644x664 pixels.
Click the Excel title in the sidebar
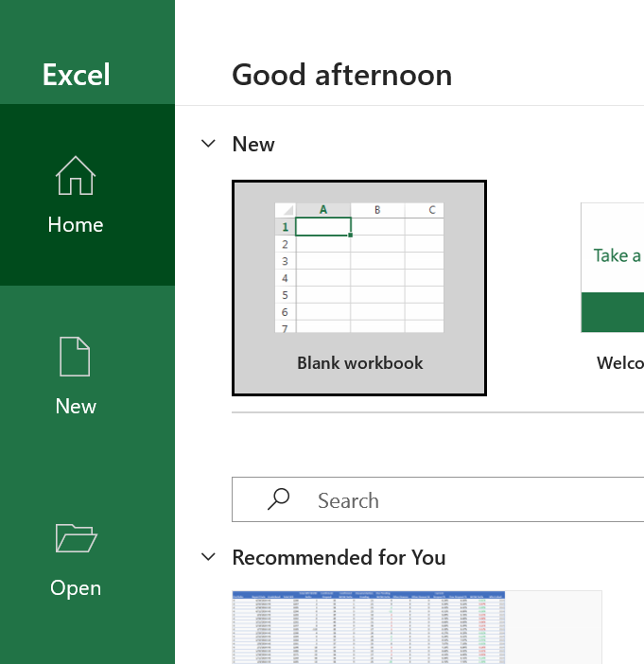coord(77,75)
